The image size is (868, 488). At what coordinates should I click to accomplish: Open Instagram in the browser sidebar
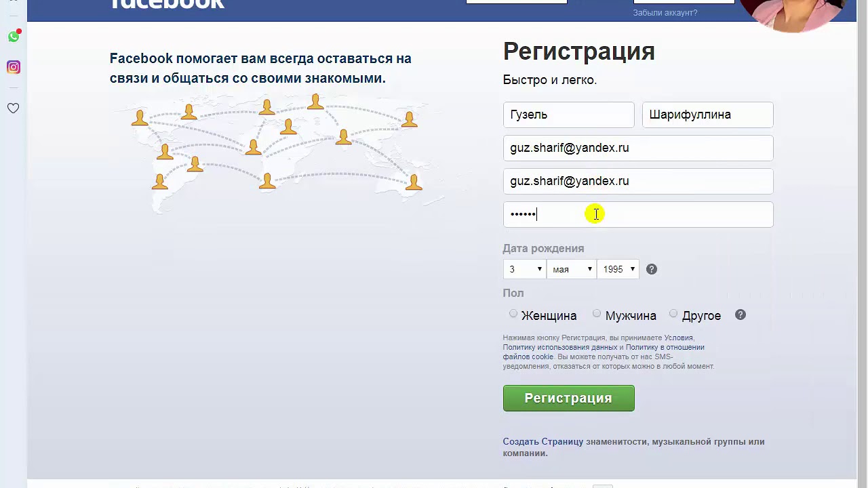click(x=14, y=67)
